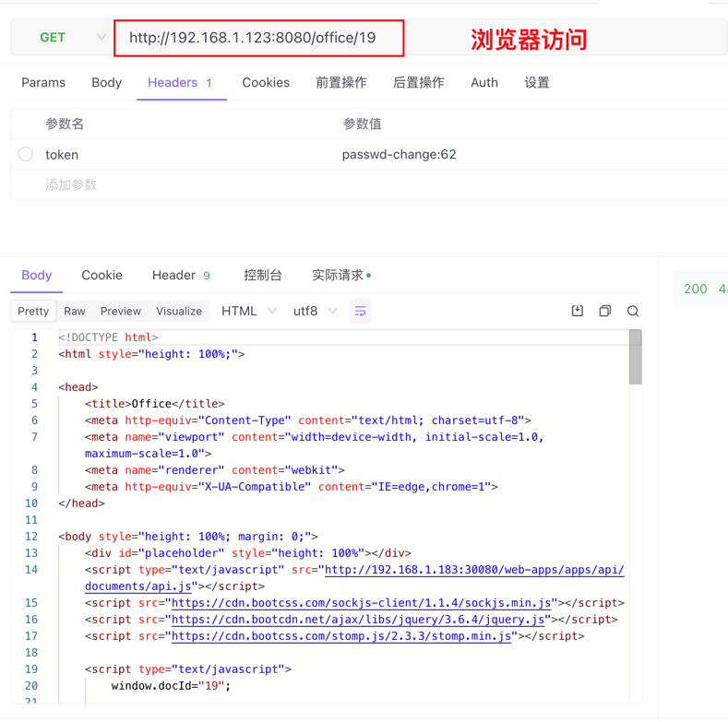Open the utf8 encoding dropdown
The image size is (728, 722).
click(x=315, y=311)
